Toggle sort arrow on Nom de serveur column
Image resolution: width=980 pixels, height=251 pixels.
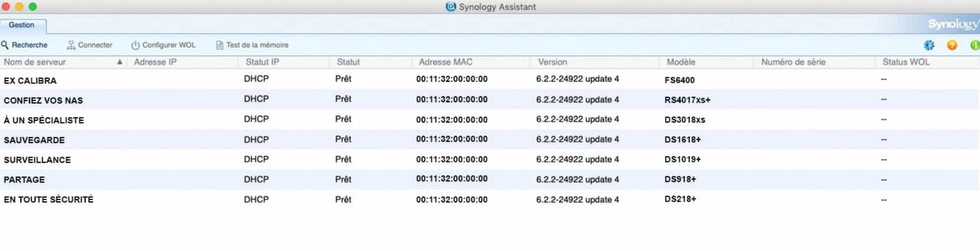pos(119,62)
